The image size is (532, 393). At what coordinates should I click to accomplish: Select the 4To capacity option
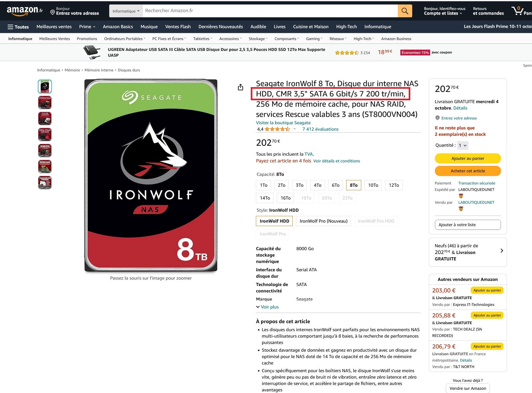[317, 185]
